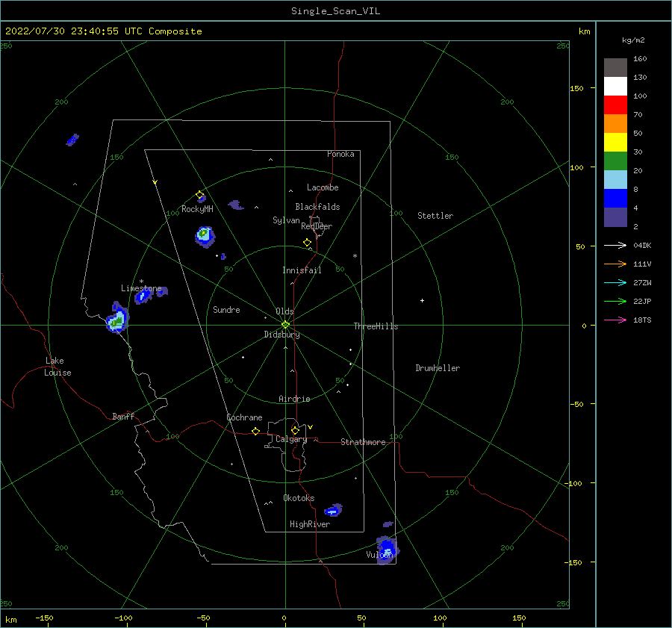The height and width of the screenshot is (628, 672).
Task: Click the Strathmore town label
Action: (x=363, y=442)
